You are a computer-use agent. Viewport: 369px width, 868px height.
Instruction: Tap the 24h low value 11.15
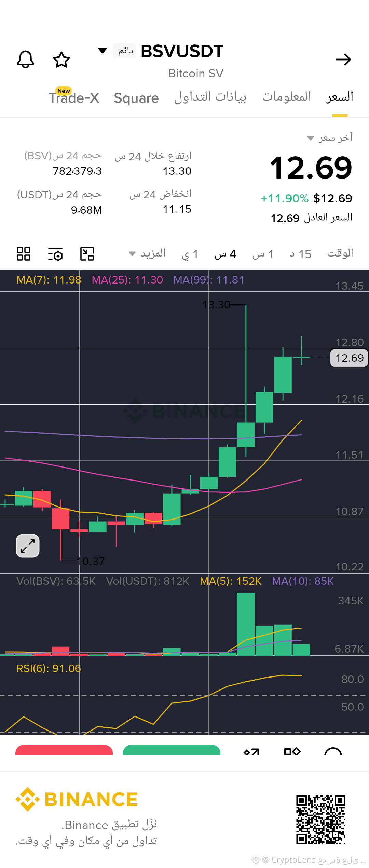[x=177, y=209]
